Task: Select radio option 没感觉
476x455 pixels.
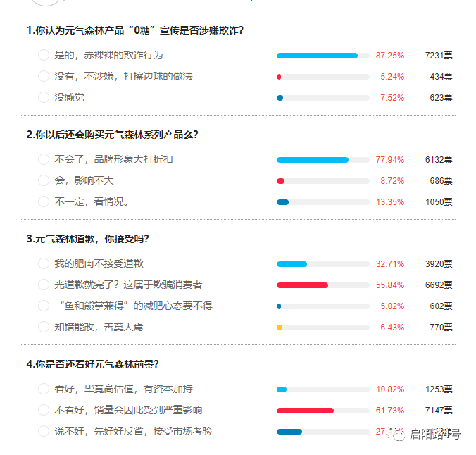Action: click(44, 97)
